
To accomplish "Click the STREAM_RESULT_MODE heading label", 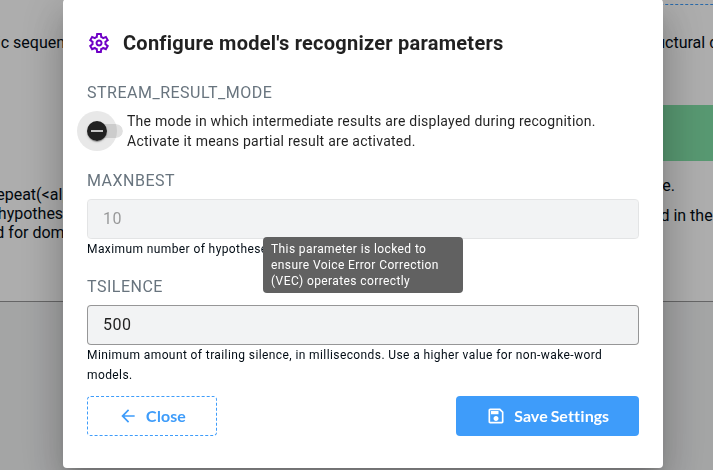I will click(179, 93).
